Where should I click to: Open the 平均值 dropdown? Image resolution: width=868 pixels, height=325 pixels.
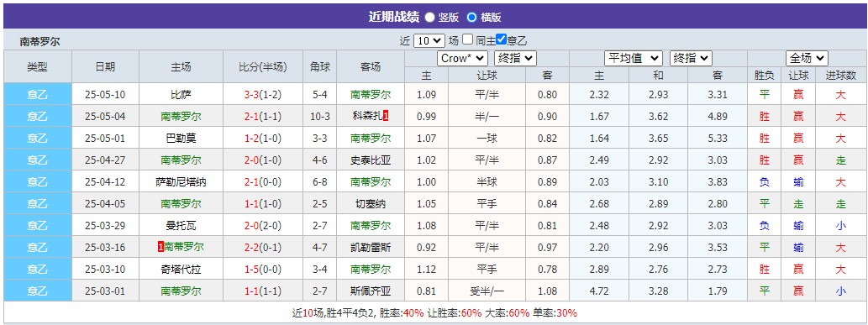coord(633,58)
